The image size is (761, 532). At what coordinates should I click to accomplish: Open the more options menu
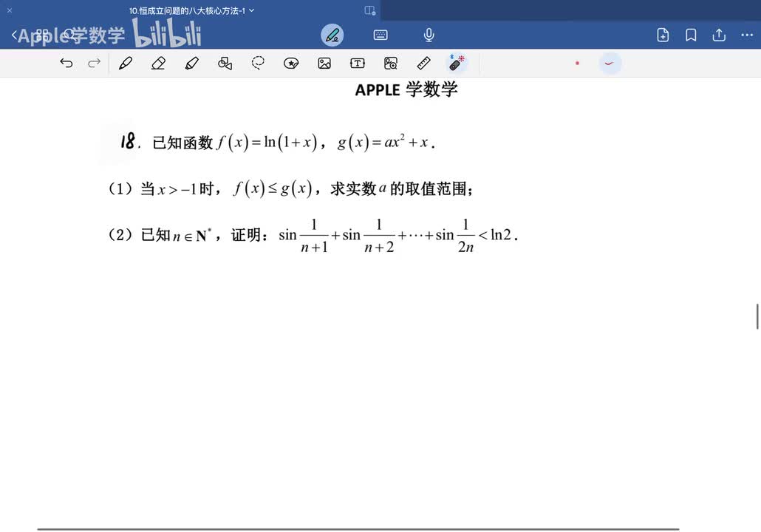747,35
